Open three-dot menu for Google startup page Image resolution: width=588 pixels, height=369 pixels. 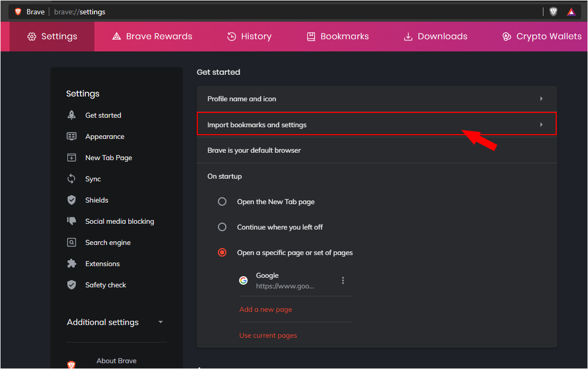(343, 280)
